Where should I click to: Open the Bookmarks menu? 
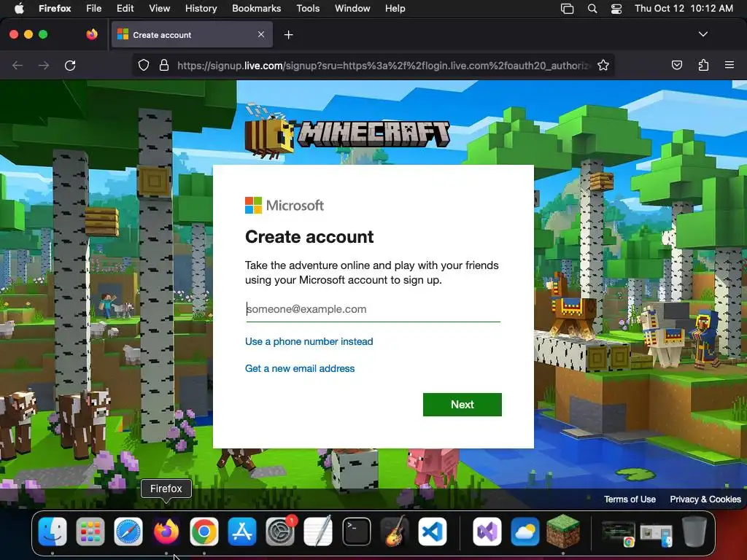(256, 8)
